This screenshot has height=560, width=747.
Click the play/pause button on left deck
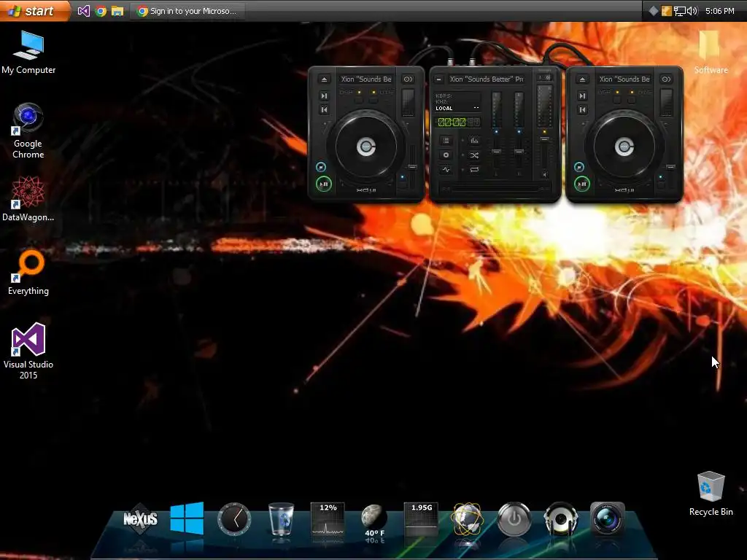324,184
